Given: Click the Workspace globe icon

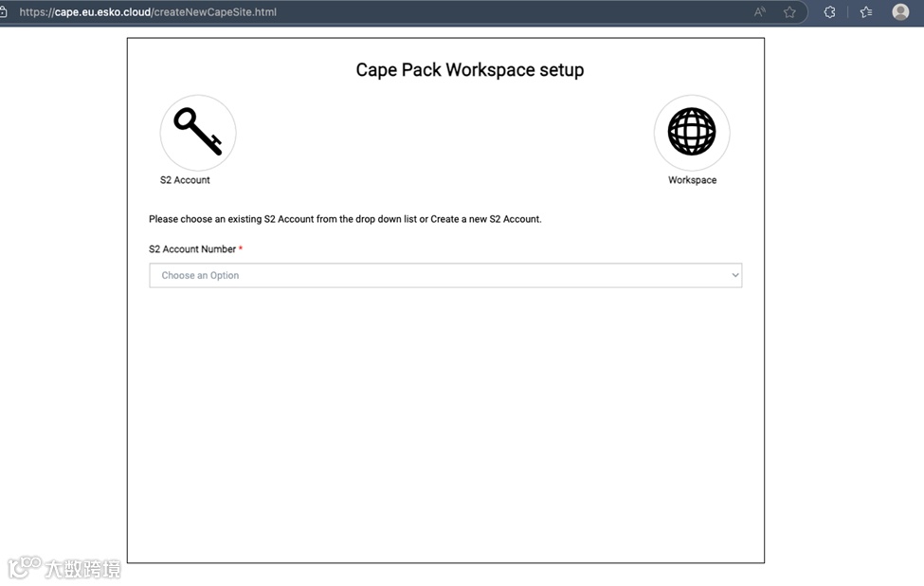Looking at the screenshot, I should [692, 133].
